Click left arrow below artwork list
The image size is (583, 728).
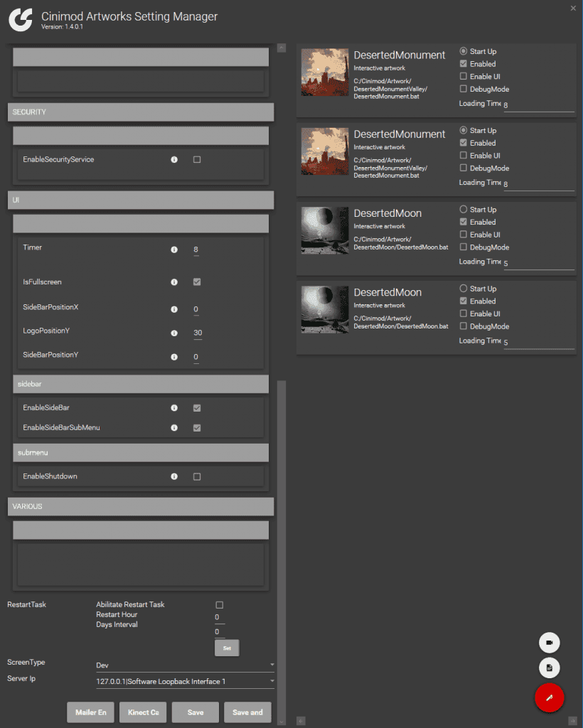[x=301, y=721]
